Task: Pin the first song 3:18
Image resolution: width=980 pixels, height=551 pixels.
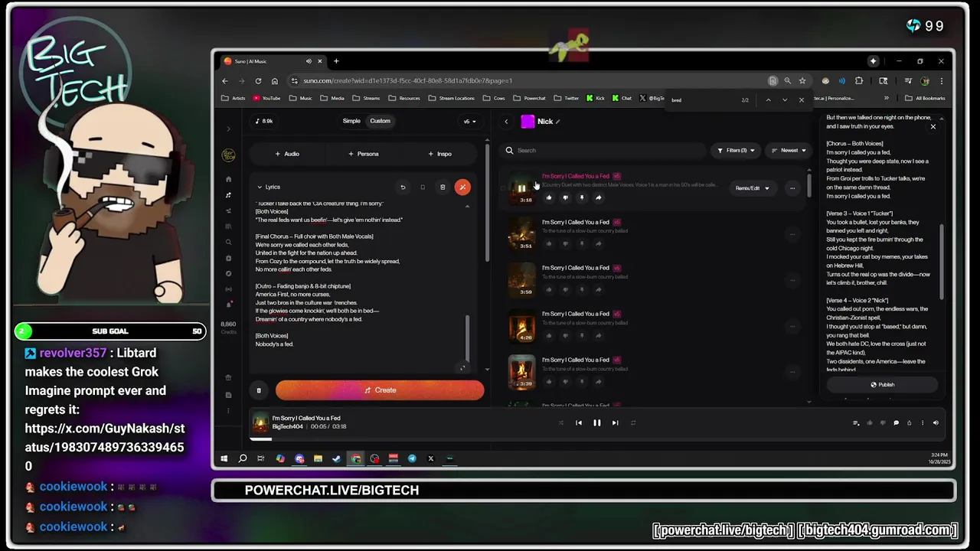Action: tap(582, 197)
